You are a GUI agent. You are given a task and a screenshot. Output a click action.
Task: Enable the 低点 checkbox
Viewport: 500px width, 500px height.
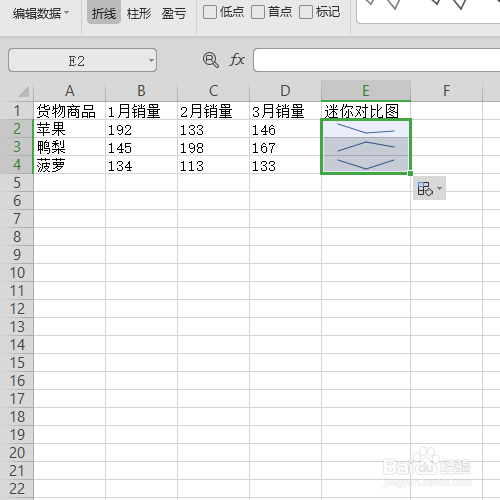(210, 12)
